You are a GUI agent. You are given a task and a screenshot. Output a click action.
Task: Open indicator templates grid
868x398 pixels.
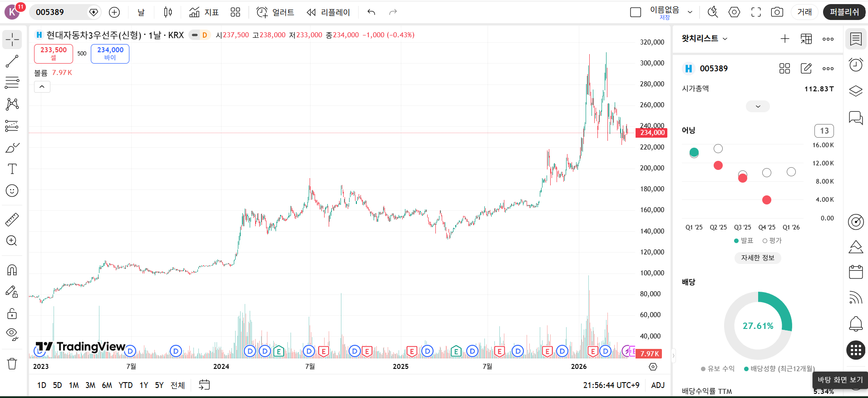pos(235,12)
